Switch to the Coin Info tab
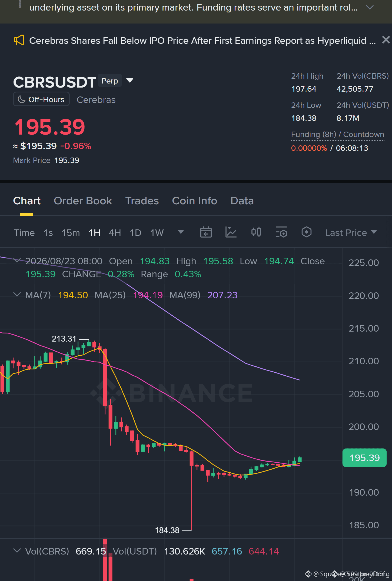392x581 pixels. tap(195, 201)
